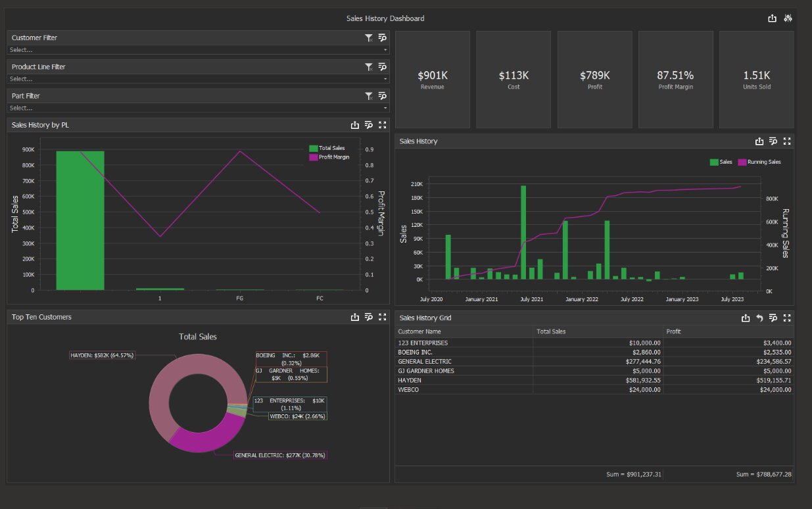Viewport: 812px width, 509px height.
Task: Sort grid by Customer Name column header
Action: tap(464, 331)
